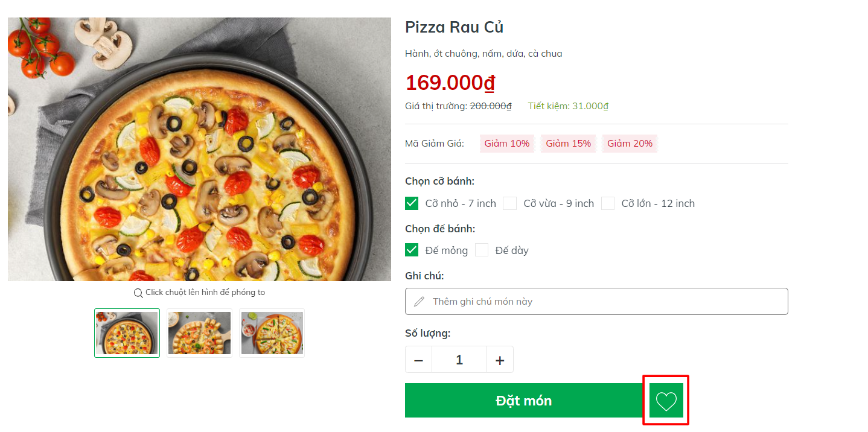Enable the Cỡ lớn - 12 inch checkbox
The image size is (868, 432).
(608, 203)
